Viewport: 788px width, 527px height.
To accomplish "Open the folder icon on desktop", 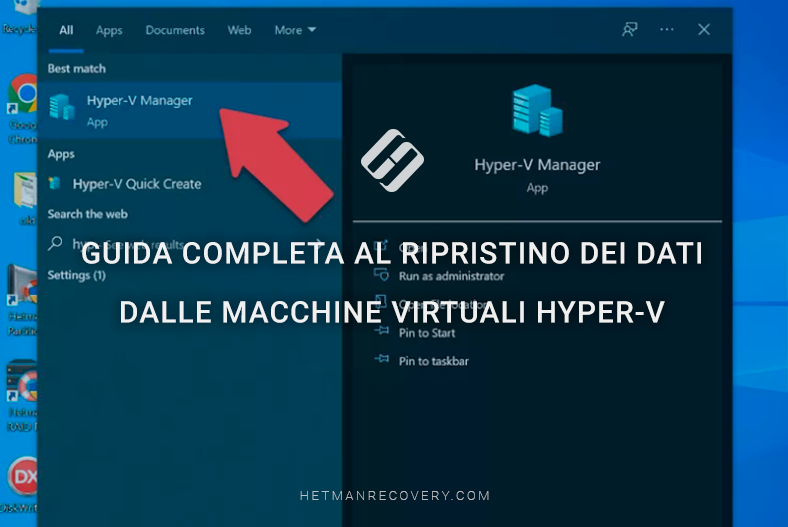I will [25, 190].
